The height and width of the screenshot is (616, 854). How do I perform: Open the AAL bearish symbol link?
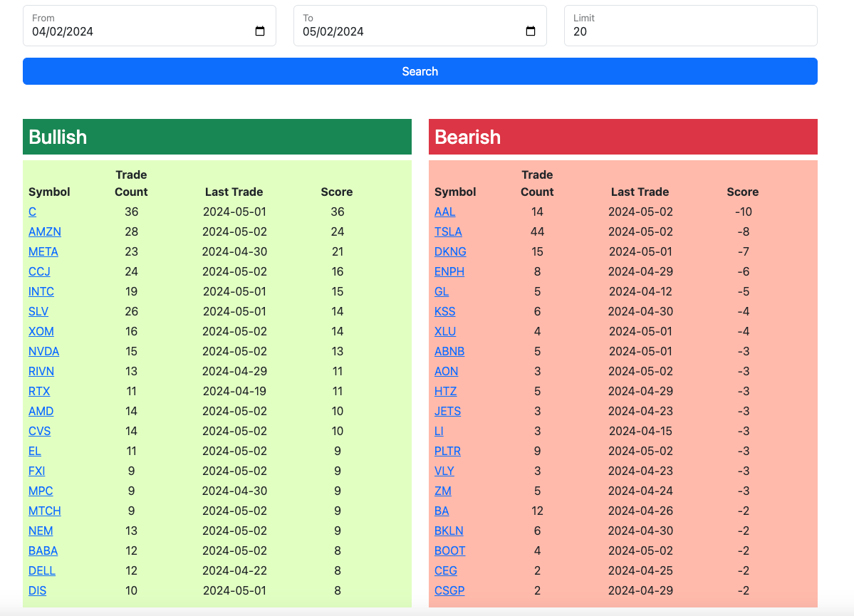(445, 212)
